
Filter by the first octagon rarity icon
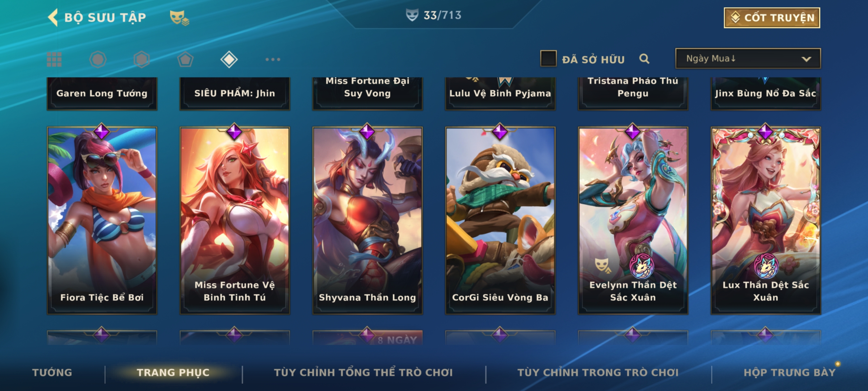click(98, 59)
